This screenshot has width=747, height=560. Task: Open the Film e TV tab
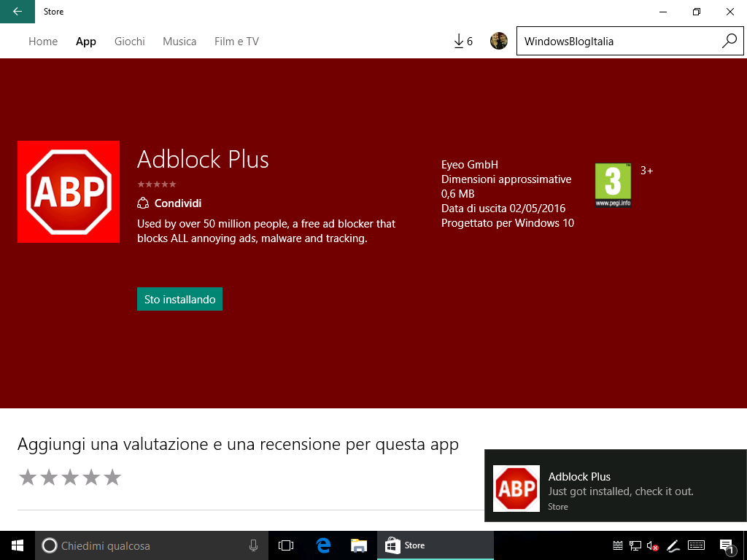tap(237, 42)
